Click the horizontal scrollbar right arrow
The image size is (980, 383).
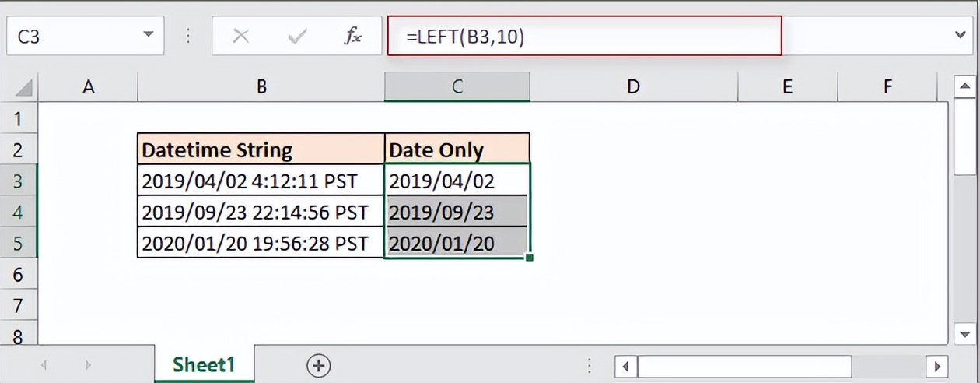pyautogui.click(x=938, y=365)
